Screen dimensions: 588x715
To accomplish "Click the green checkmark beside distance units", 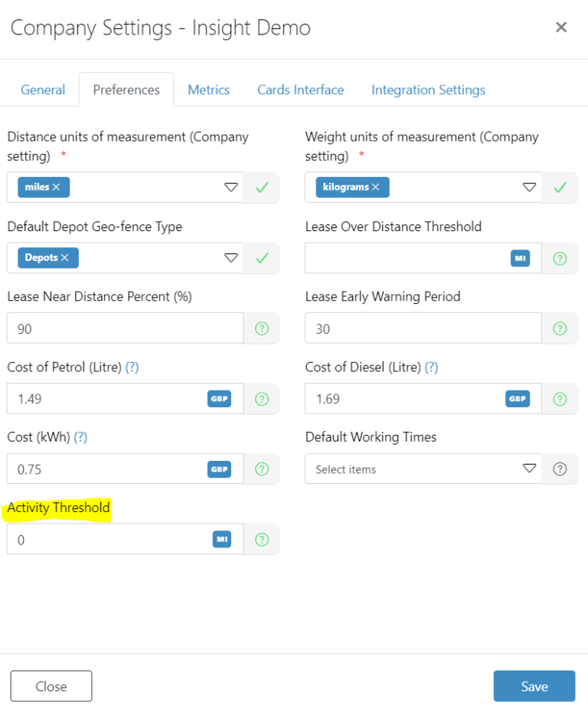I will point(262,187).
